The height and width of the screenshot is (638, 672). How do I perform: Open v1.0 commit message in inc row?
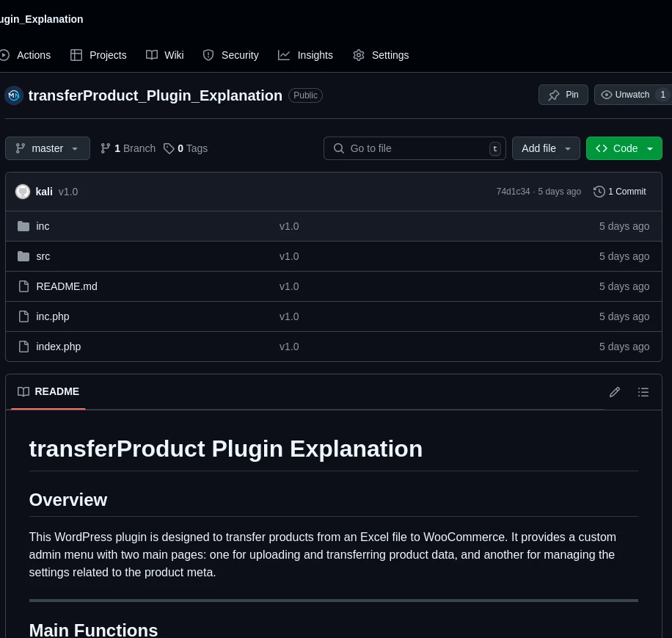click(289, 226)
